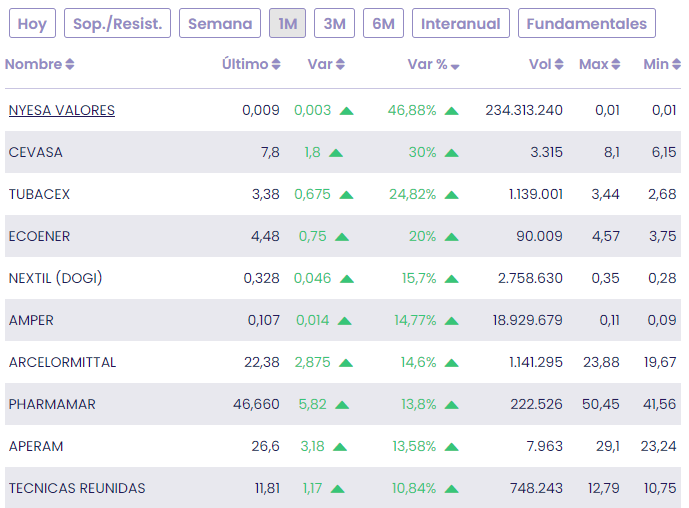Image resolution: width=689 pixels, height=508 pixels.
Task: Open the NYESA VALORES stock link
Action: point(61,110)
